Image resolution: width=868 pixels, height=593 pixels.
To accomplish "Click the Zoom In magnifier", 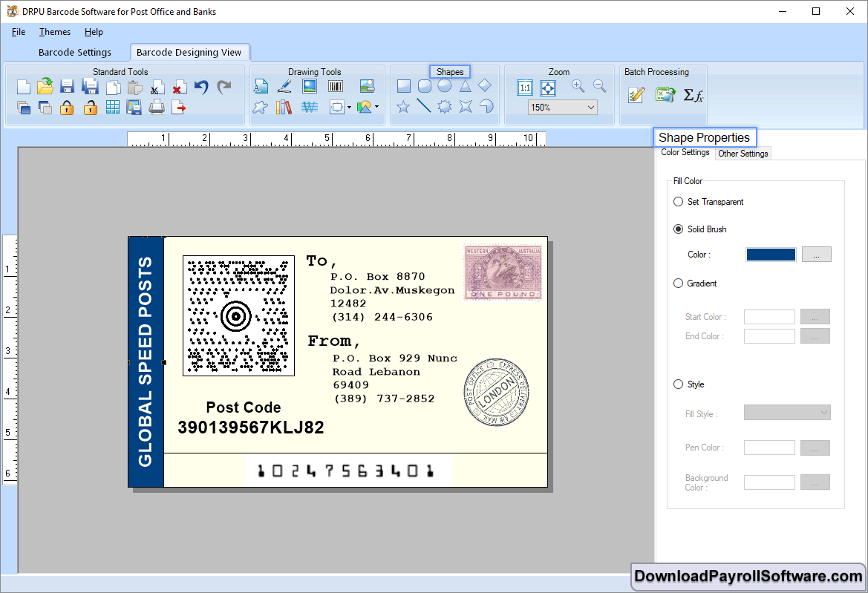I will (578, 86).
